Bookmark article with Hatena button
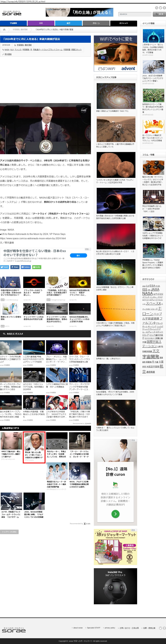 pyautogui.click(x=26, y=267)
